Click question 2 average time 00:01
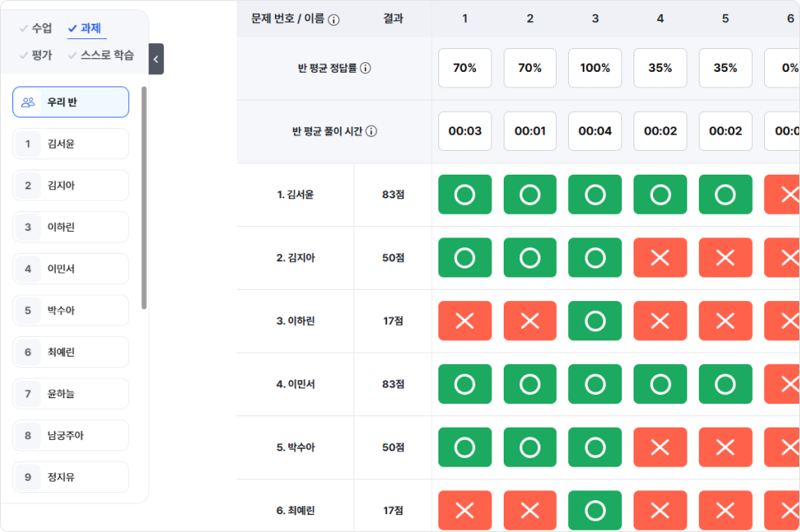800x532 pixels. (x=530, y=131)
